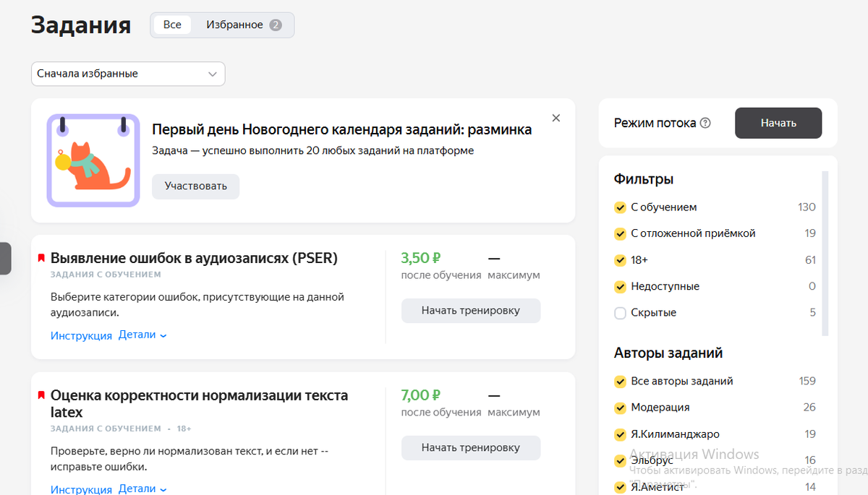The width and height of the screenshot is (868, 495).
Task: Open Инструкция link for PSER audio task
Action: [x=81, y=335]
